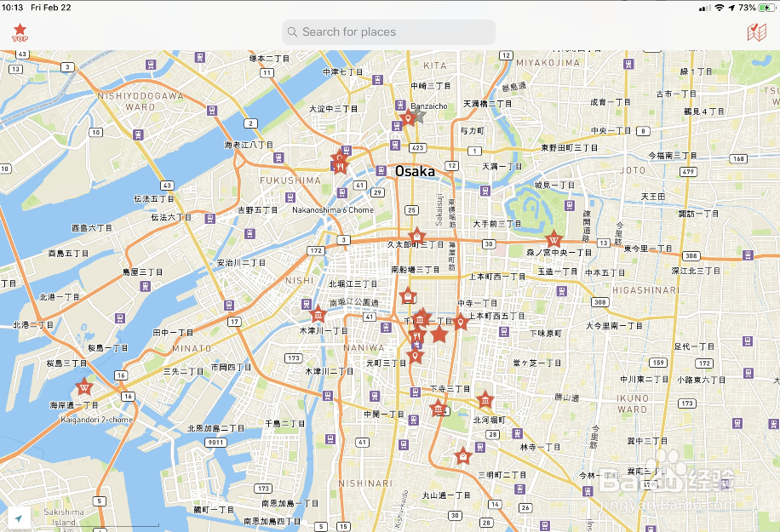Select the museum star marker at 木津川一丁目
Viewport: 780px width, 532px height.
[x=318, y=314]
